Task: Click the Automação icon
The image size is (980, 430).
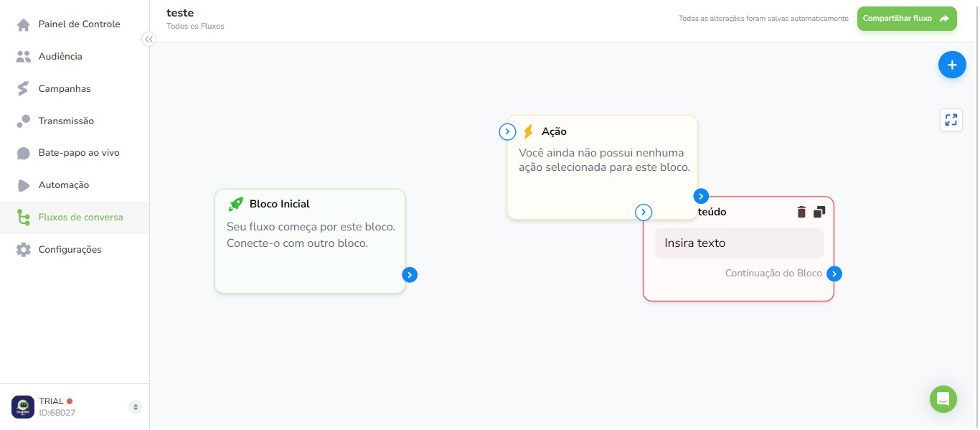Action: (24, 185)
